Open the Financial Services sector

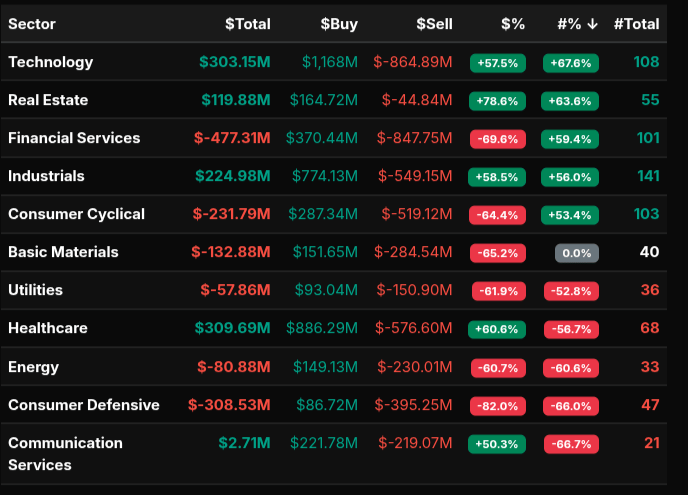[74, 138]
